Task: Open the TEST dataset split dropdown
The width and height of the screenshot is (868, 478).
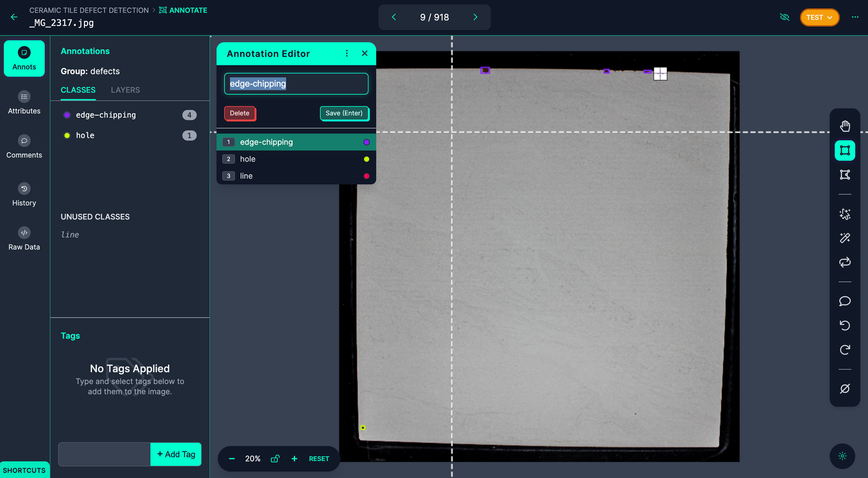Action: pyautogui.click(x=819, y=17)
